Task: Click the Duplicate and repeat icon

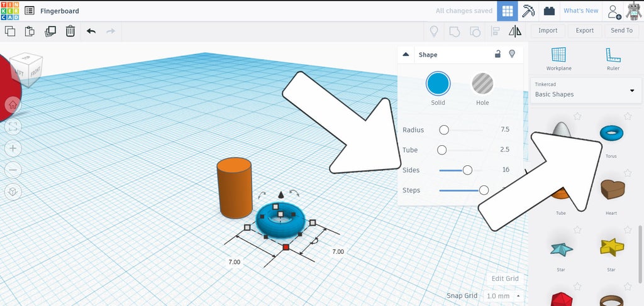Action: tap(50, 31)
